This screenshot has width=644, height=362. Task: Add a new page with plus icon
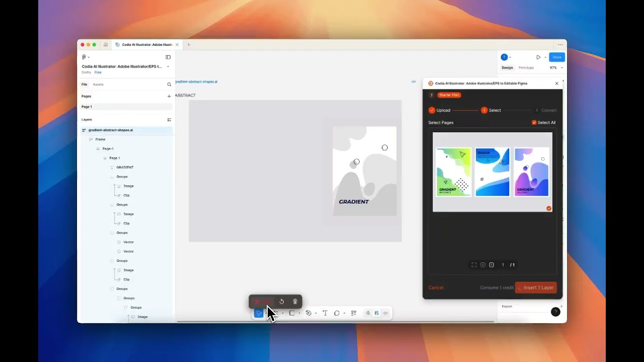(169, 96)
